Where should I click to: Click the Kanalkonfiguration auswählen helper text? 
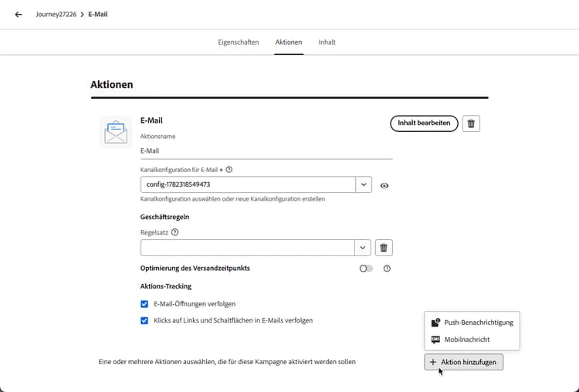[x=232, y=199]
